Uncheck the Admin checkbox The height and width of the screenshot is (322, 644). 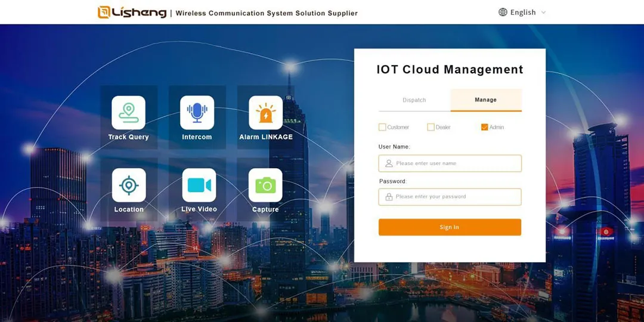coord(484,127)
